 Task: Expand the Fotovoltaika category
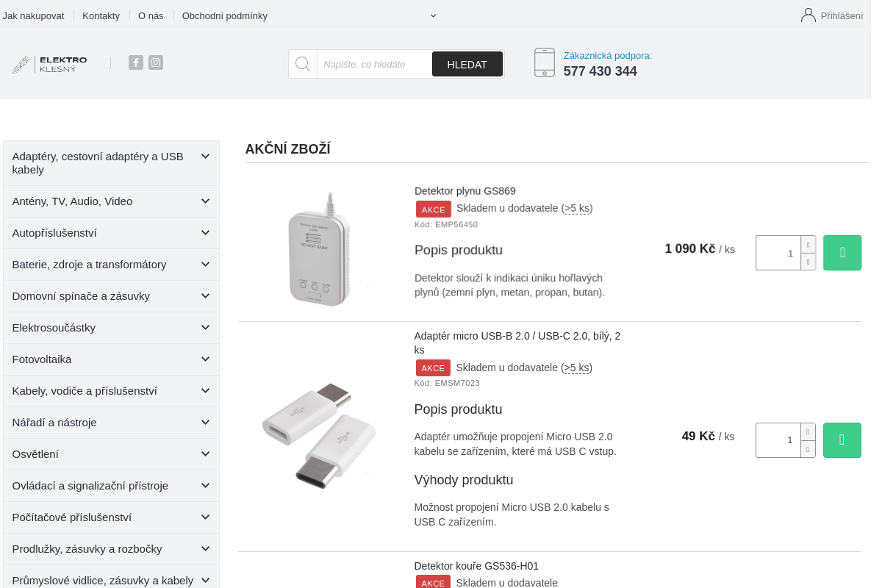[206, 359]
